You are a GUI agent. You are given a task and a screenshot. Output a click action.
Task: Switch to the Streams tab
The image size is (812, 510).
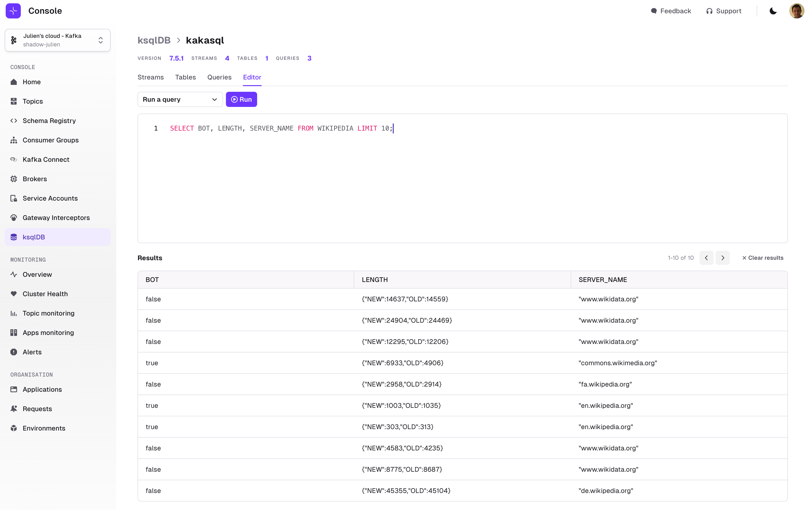coord(151,77)
